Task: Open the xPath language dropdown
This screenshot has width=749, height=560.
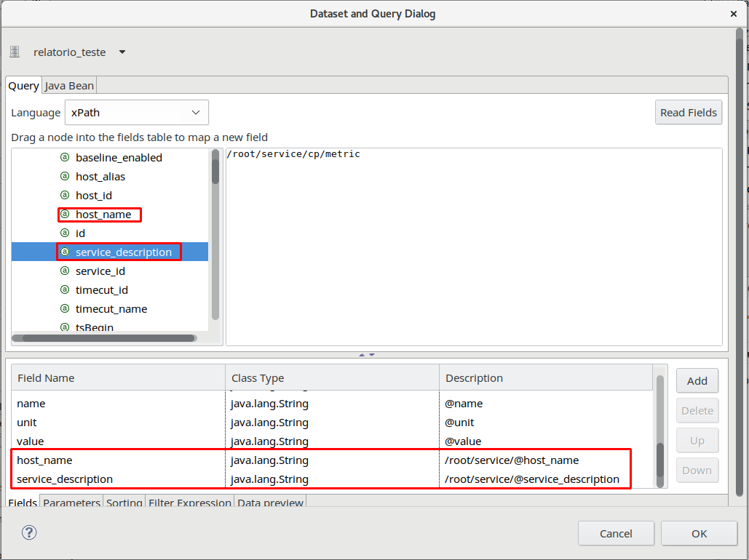Action: (137, 113)
